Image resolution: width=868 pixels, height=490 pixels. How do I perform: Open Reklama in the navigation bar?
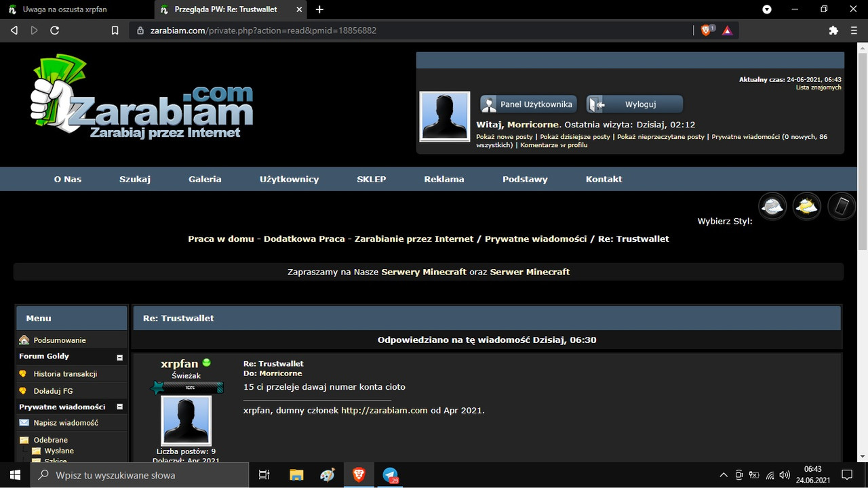[444, 179]
